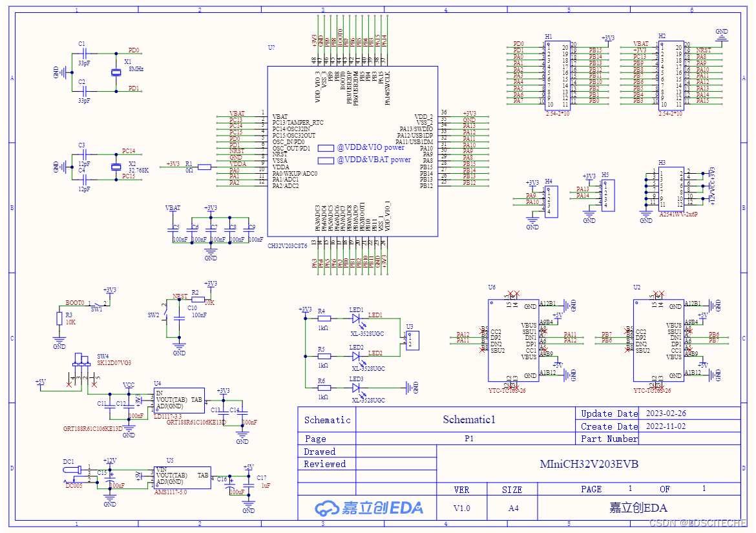Image resolution: width=756 pixels, height=533 pixels.
Task: Click the 'Drawed' field label
Action: [320, 452]
